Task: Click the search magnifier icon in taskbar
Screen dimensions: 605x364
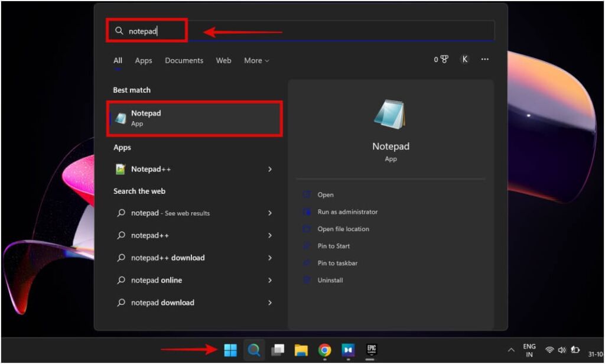Action: click(x=254, y=350)
